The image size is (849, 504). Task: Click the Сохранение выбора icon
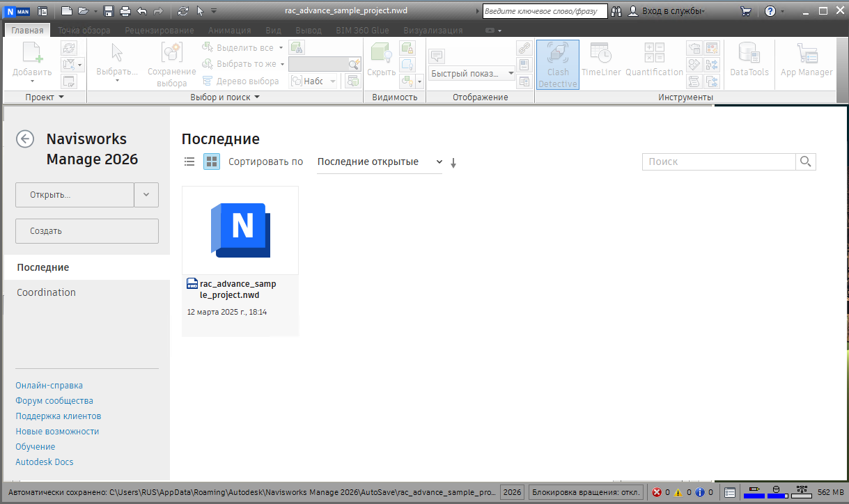171,54
